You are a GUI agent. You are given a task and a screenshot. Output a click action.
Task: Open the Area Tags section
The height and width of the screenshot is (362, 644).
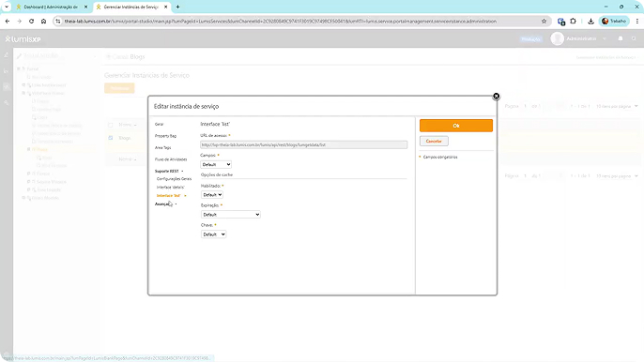(162, 147)
